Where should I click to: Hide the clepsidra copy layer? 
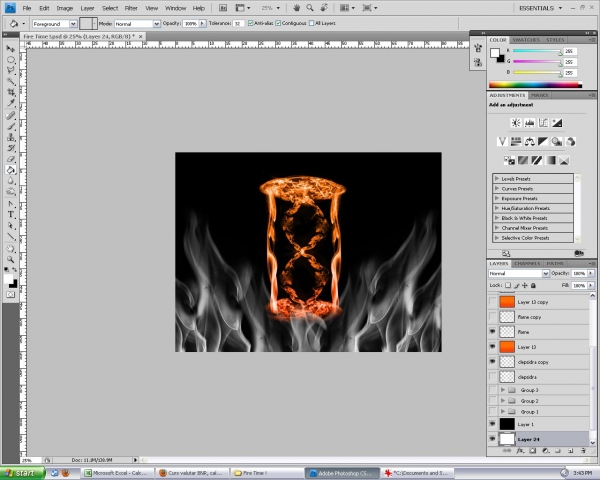492,361
